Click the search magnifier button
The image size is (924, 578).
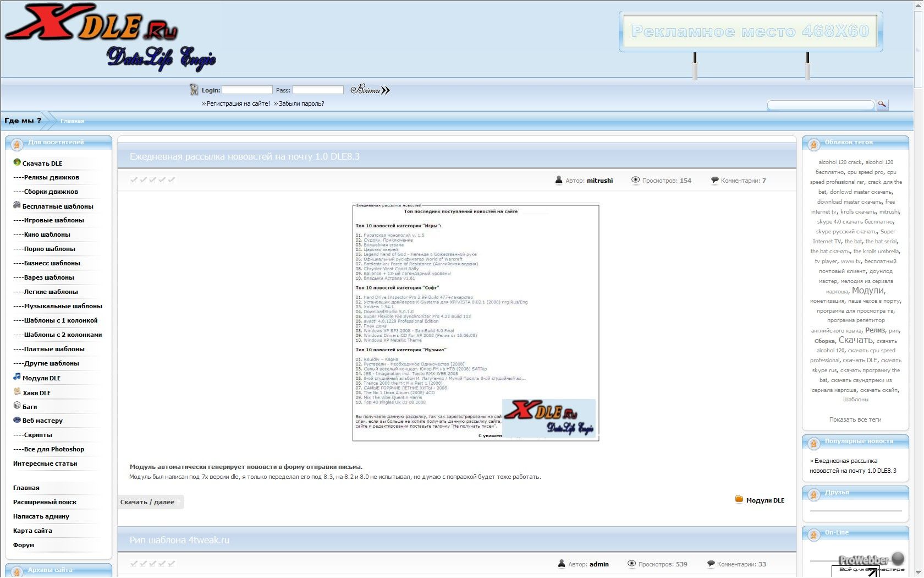[883, 104]
